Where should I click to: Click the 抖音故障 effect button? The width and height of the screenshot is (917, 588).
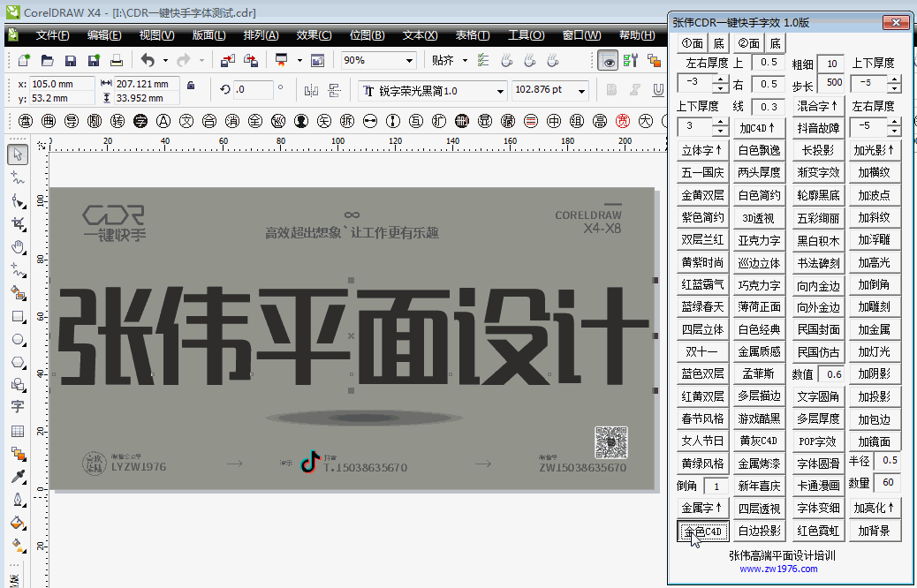click(818, 127)
